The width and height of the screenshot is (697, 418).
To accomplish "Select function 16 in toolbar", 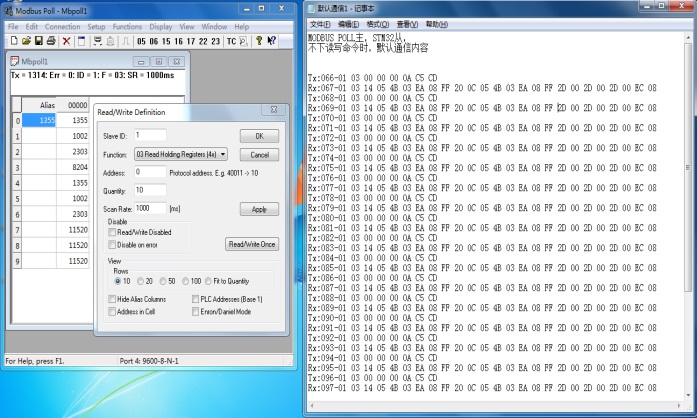I will tap(179, 41).
